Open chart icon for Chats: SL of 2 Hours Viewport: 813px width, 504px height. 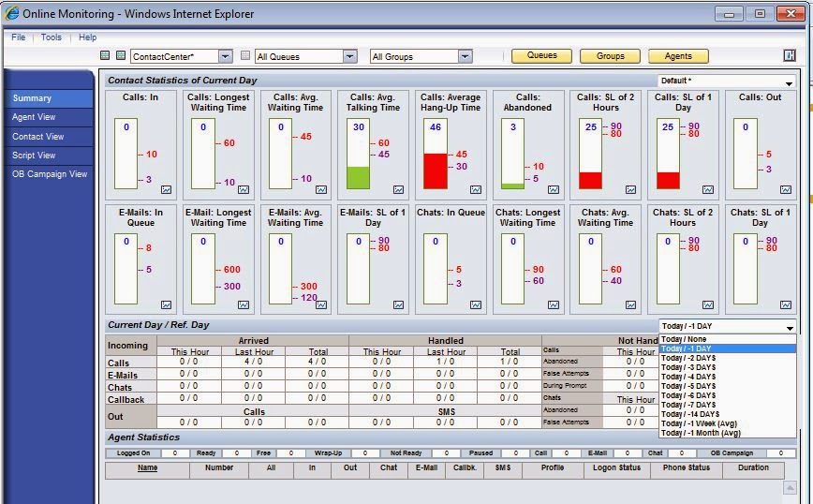click(708, 304)
